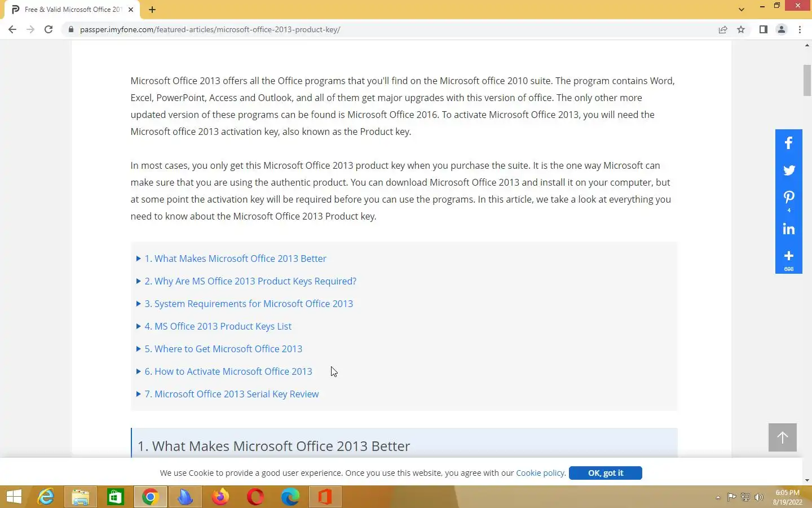
Task: Show hidden system tray icons
Action: tap(718, 497)
